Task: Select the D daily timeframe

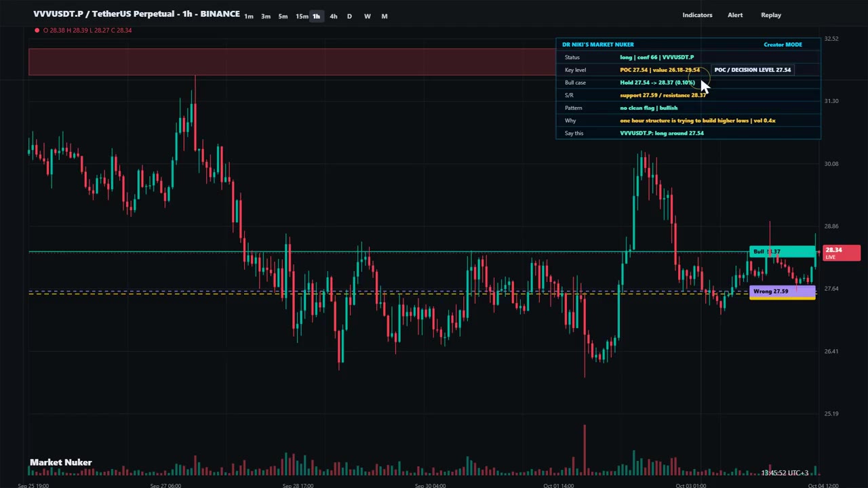Action: [x=349, y=16]
